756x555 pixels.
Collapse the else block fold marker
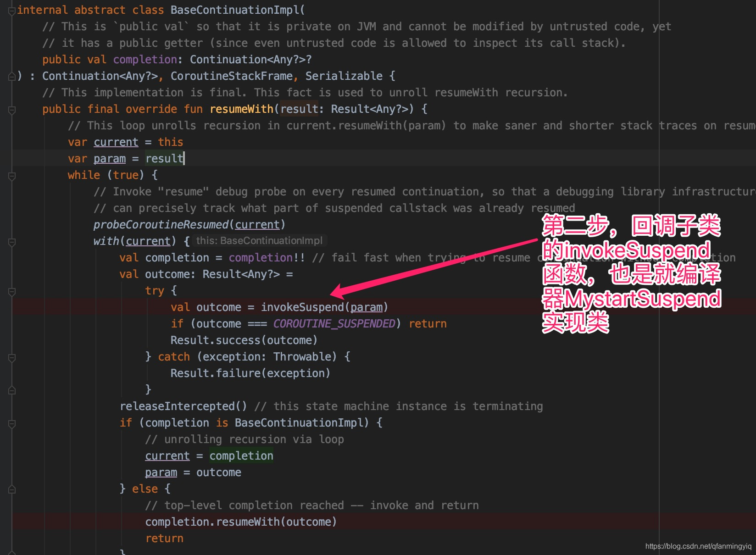(x=12, y=489)
